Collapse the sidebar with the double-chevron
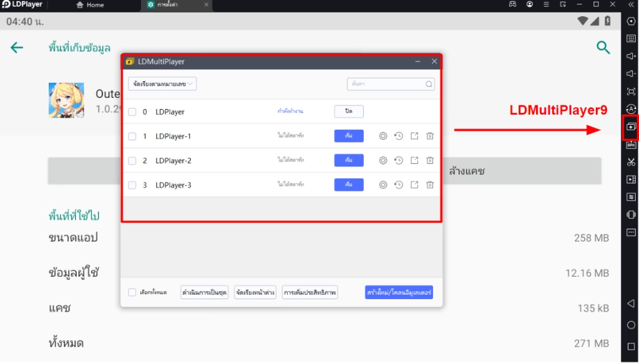The image size is (639, 364). (x=631, y=5)
